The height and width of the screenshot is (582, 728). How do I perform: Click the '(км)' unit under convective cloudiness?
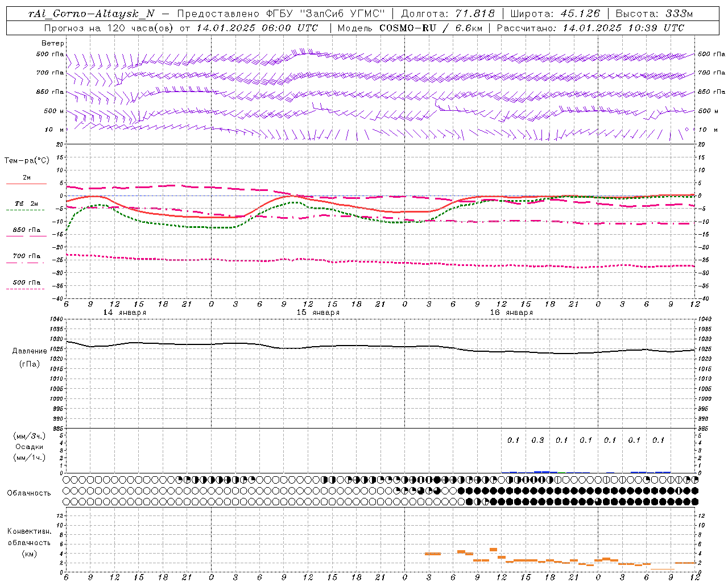[30, 553]
